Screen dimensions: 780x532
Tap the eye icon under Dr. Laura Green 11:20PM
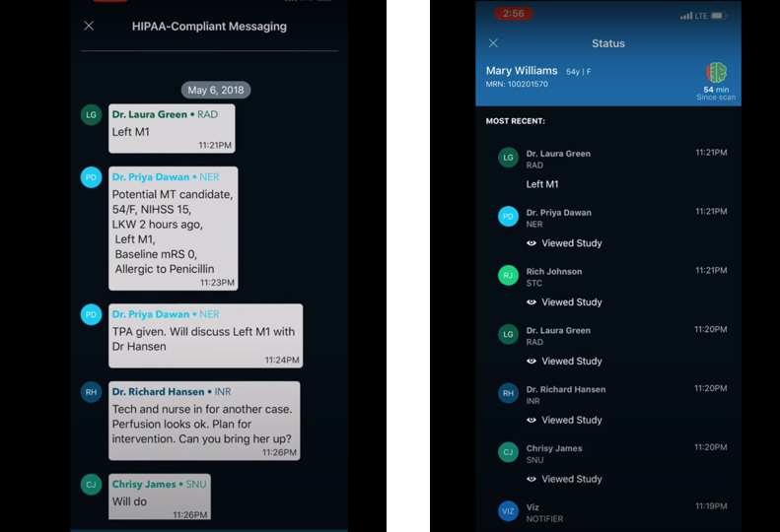coord(532,361)
